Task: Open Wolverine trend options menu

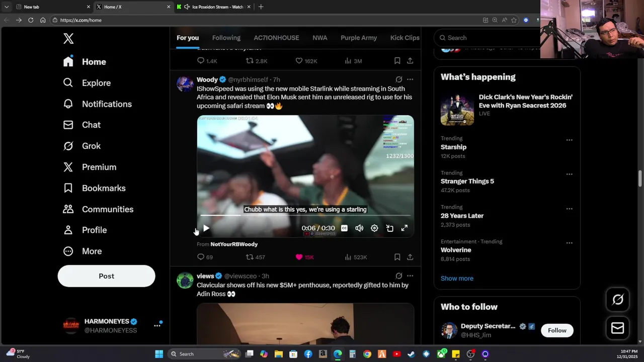Action: pos(569,243)
